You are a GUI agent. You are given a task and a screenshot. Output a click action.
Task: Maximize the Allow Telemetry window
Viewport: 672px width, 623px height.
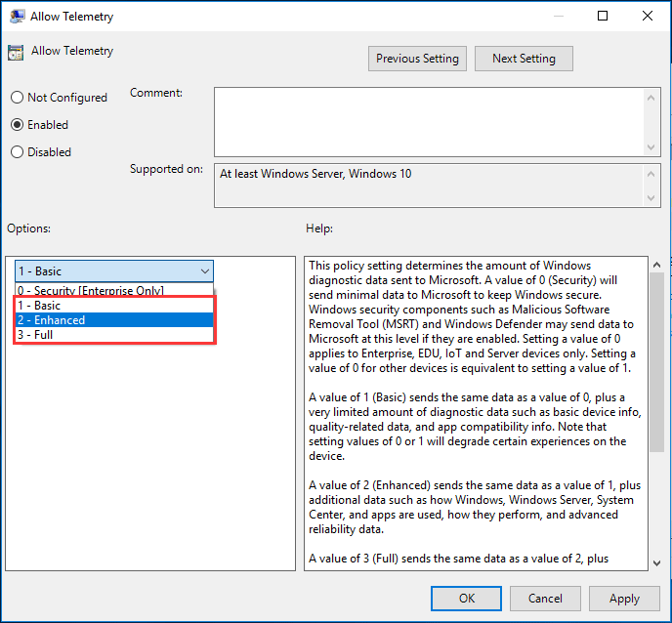[x=603, y=16]
